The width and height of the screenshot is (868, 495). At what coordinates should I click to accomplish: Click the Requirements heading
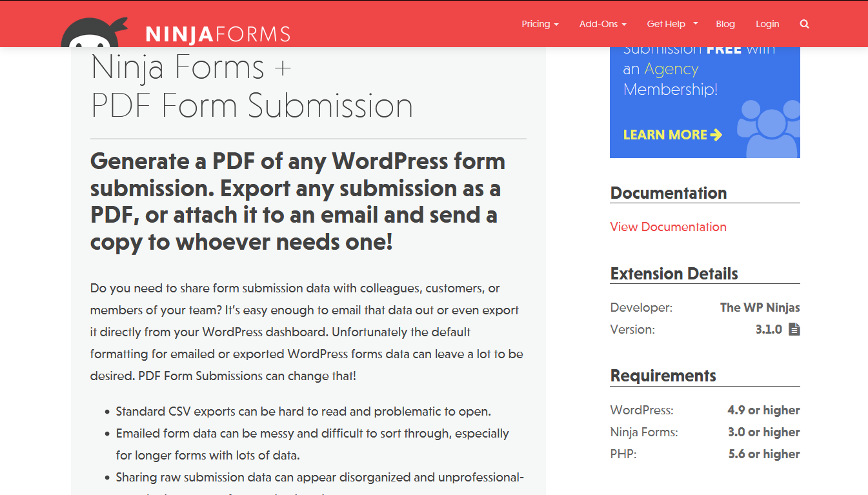[663, 376]
